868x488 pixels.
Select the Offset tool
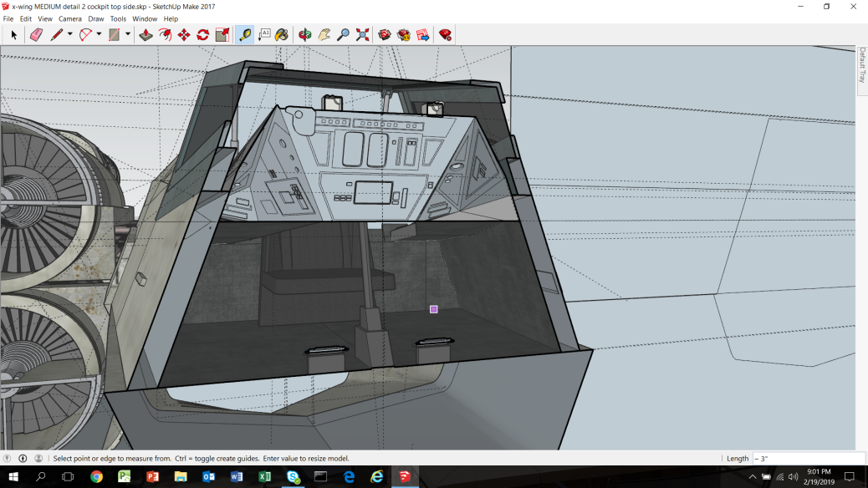point(165,35)
